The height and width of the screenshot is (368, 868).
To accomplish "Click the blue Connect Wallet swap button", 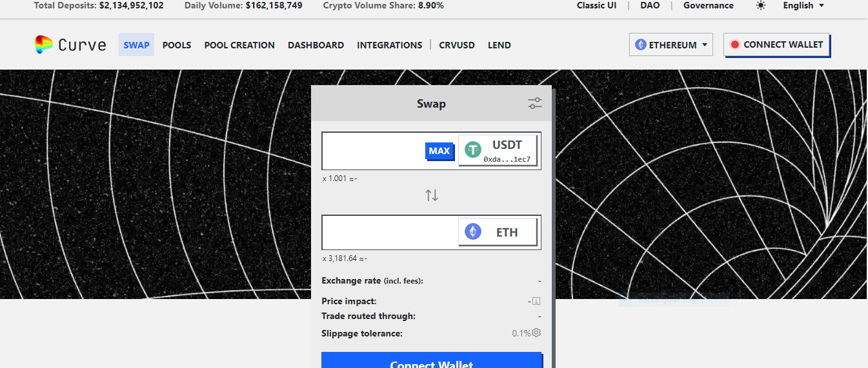I will point(432,360).
